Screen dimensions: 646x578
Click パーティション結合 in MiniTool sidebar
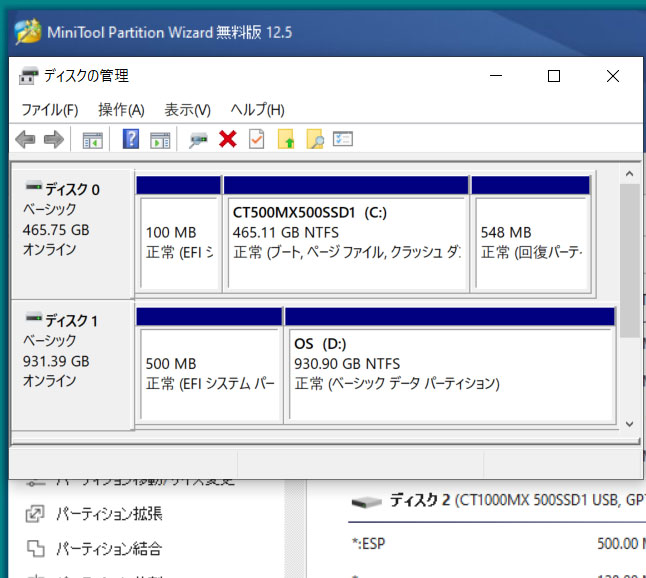pos(109,548)
